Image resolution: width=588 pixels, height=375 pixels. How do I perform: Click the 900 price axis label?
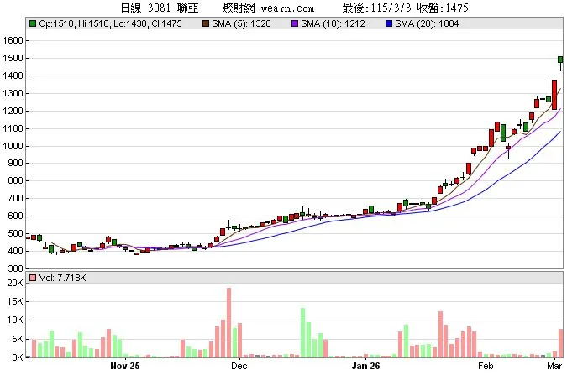point(15,164)
